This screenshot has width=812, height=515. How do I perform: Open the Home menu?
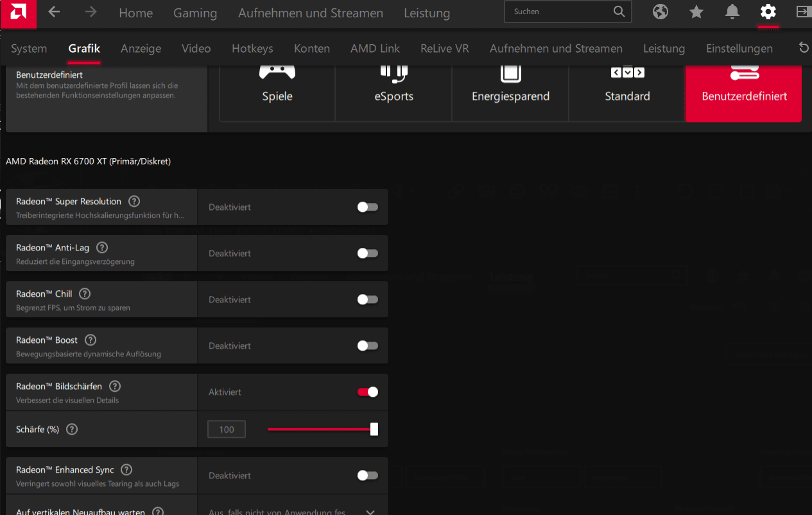[x=136, y=13]
